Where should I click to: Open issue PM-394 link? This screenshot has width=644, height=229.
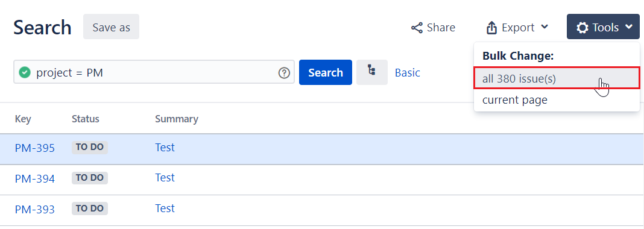[x=34, y=179]
